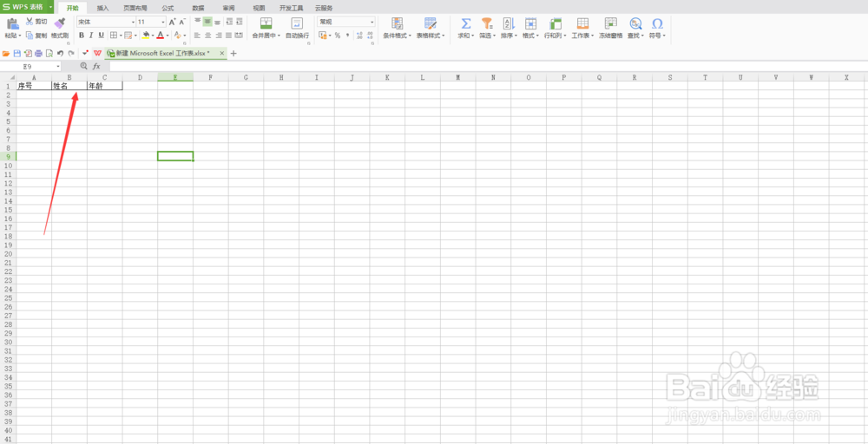Click Freeze Panes (冻结窗格) icon
Screen dimensions: 868x444
pyautogui.click(x=610, y=23)
